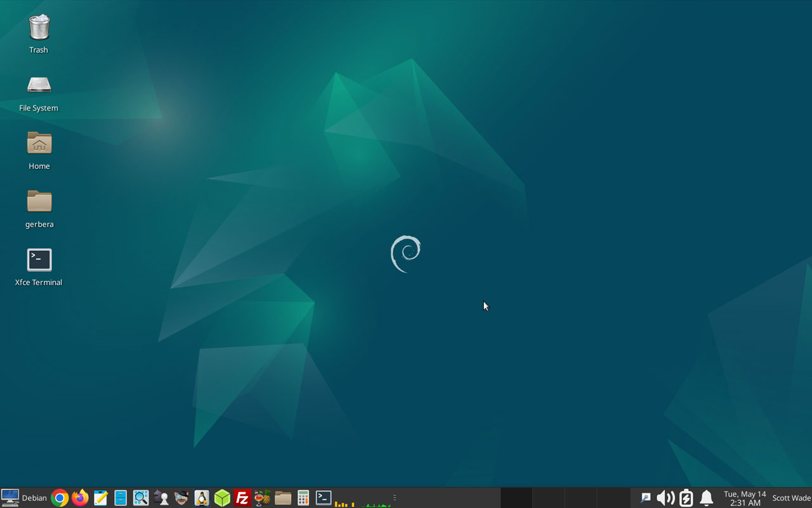This screenshot has width=812, height=508.
Task: Click the date and time clock
Action: [x=745, y=498]
